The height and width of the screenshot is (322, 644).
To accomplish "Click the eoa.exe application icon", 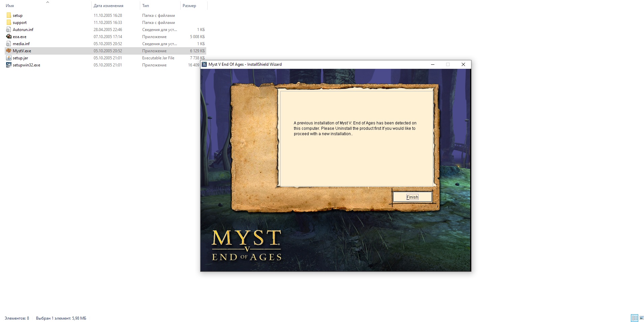I will tap(9, 37).
